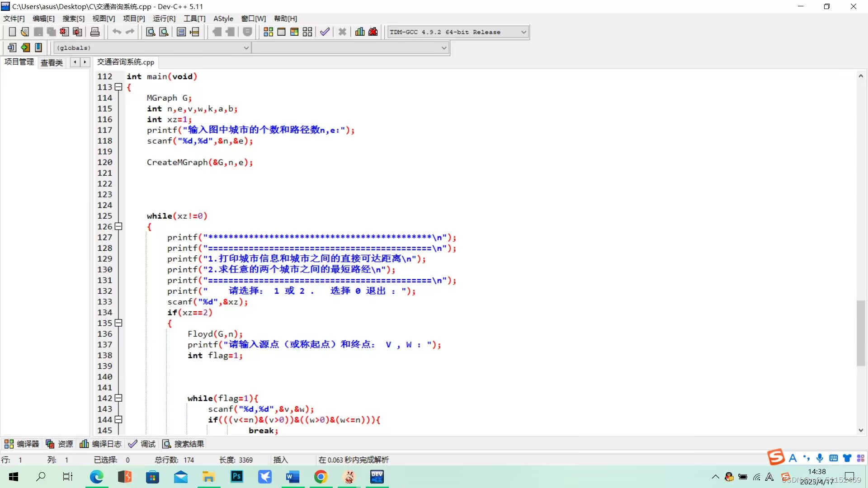The image size is (868, 488).
Task: Open profile analysis chart icon
Action: click(360, 32)
